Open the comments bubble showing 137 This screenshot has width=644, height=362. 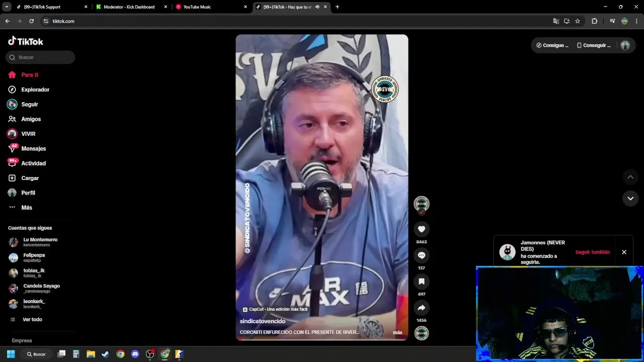tap(422, 255)
